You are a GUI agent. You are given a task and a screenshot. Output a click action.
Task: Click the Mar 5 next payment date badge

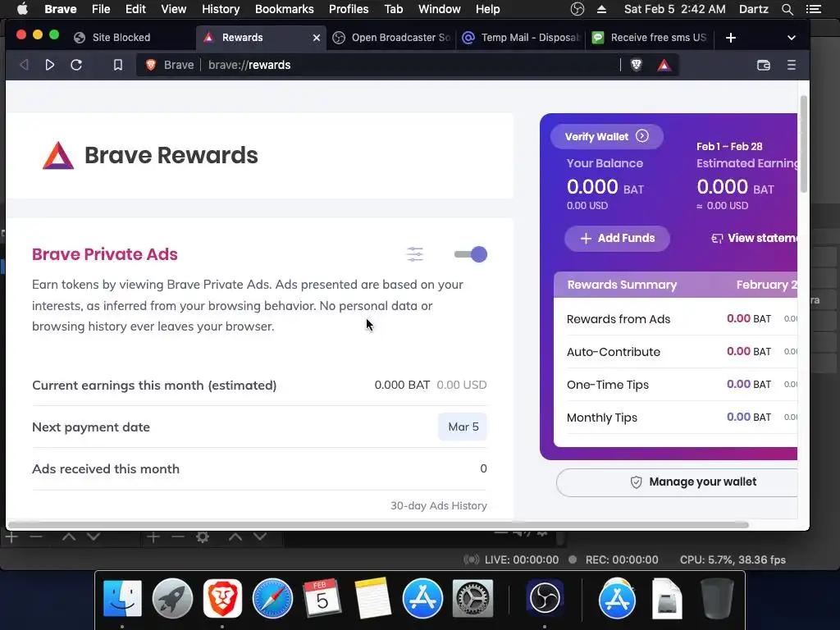pyautogui.click(x=463, y=427)
